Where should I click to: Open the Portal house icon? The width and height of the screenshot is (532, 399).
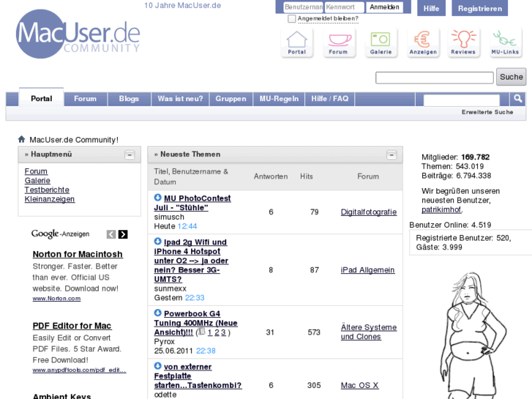[x=296, y=41]
